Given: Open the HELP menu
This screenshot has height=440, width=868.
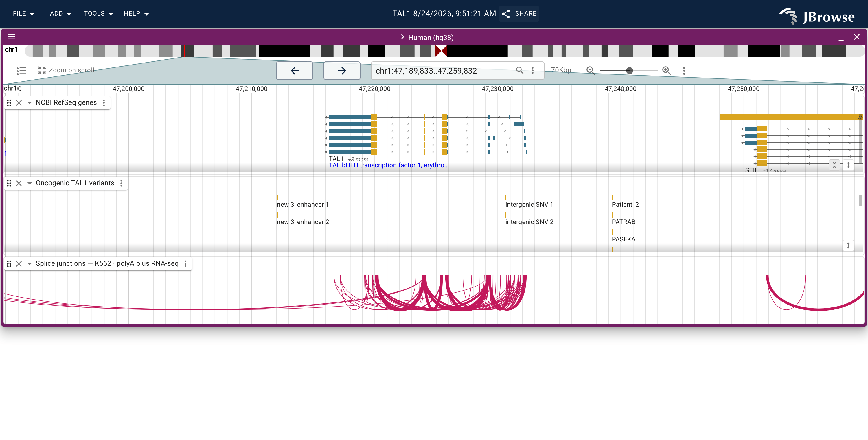Looking at the screenshot, I should click(136, 14).
